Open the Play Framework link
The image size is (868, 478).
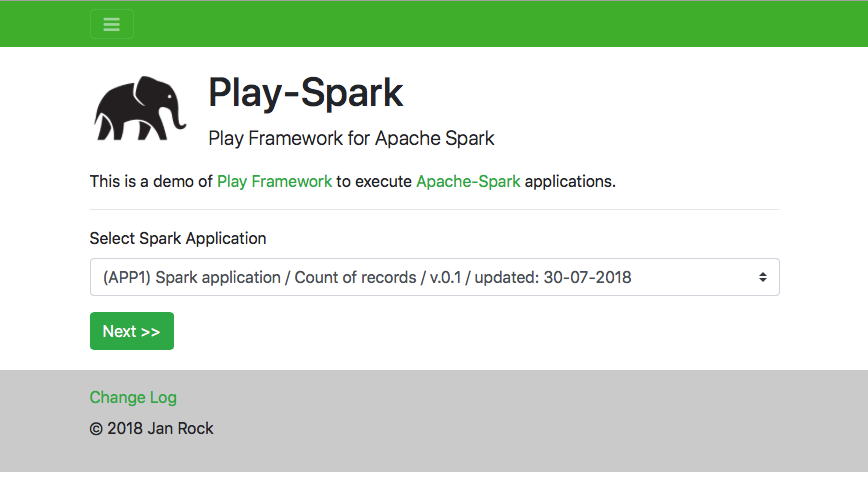coord(274,181)
